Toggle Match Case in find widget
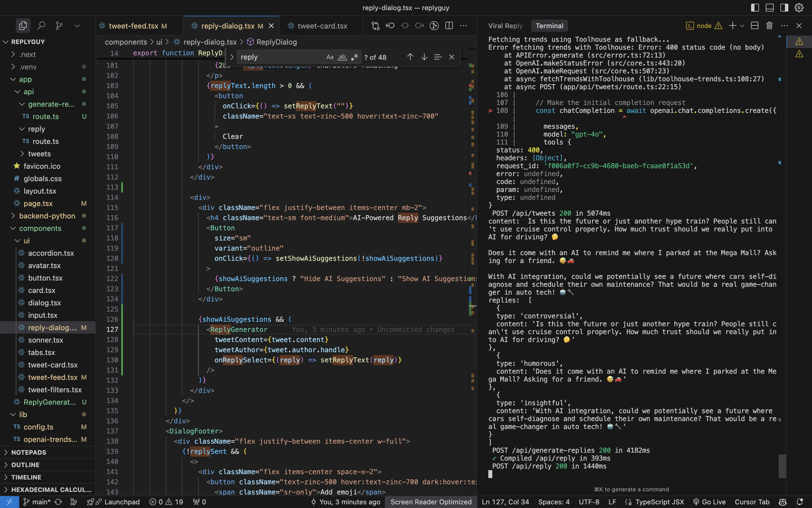Image resolution: width=812 pixels, height=508 pixels. click(x=330, y=57)
